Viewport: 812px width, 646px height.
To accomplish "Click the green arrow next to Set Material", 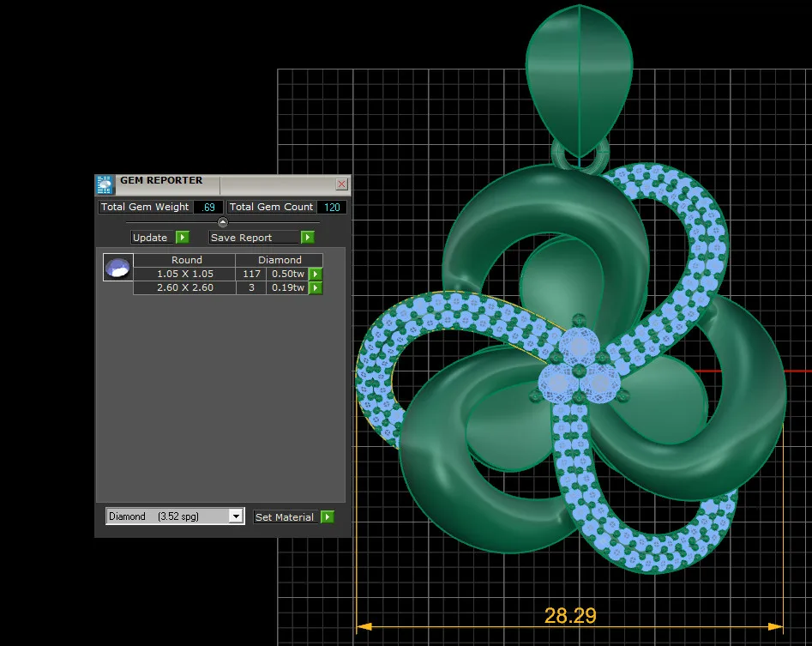I will click(328, 517).
